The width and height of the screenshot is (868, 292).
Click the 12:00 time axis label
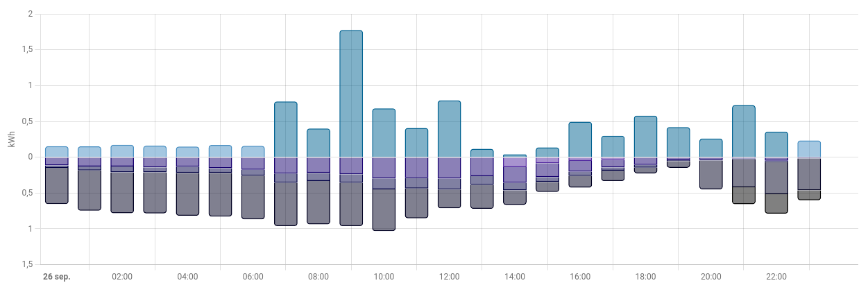(x=449, y=277)
